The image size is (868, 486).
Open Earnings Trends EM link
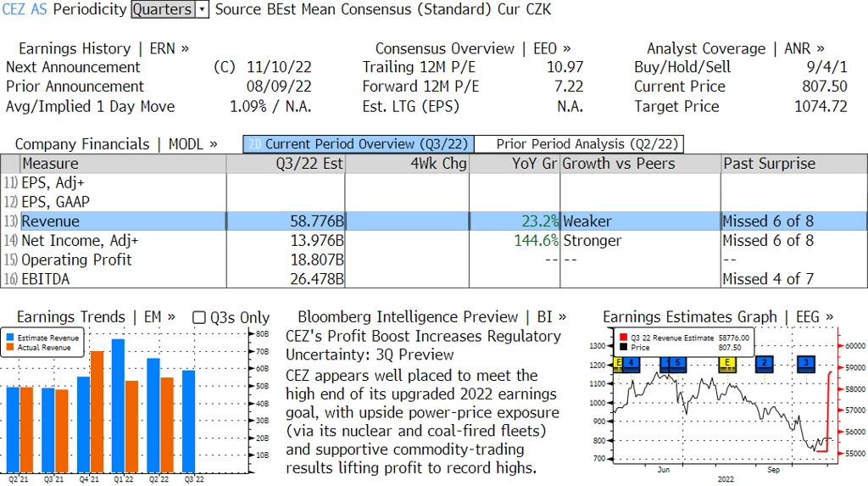coord(96,317)
